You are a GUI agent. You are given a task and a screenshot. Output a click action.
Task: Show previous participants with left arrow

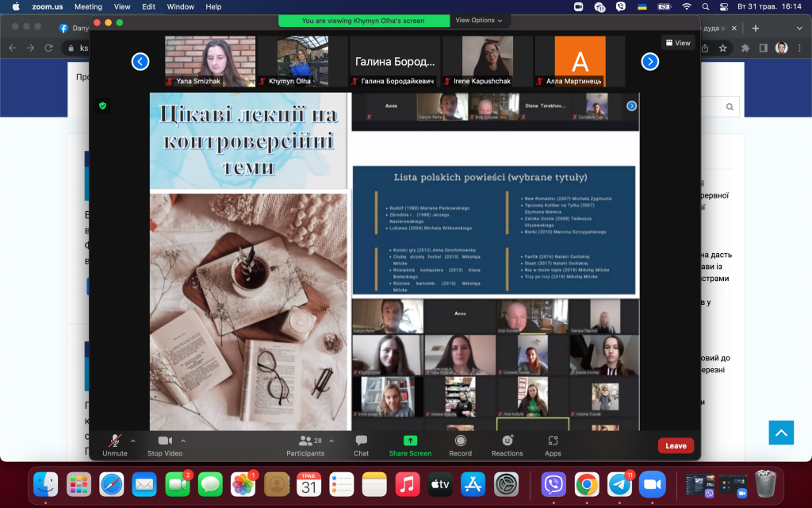[140, 61]
